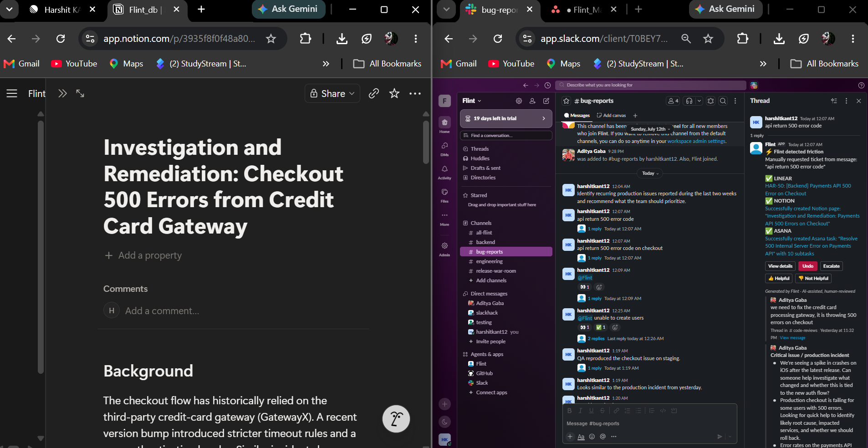The height and width of the screenshot is (448, 868).
Task: Toggle inline code formatting in composer
Action: pos(663,410)
